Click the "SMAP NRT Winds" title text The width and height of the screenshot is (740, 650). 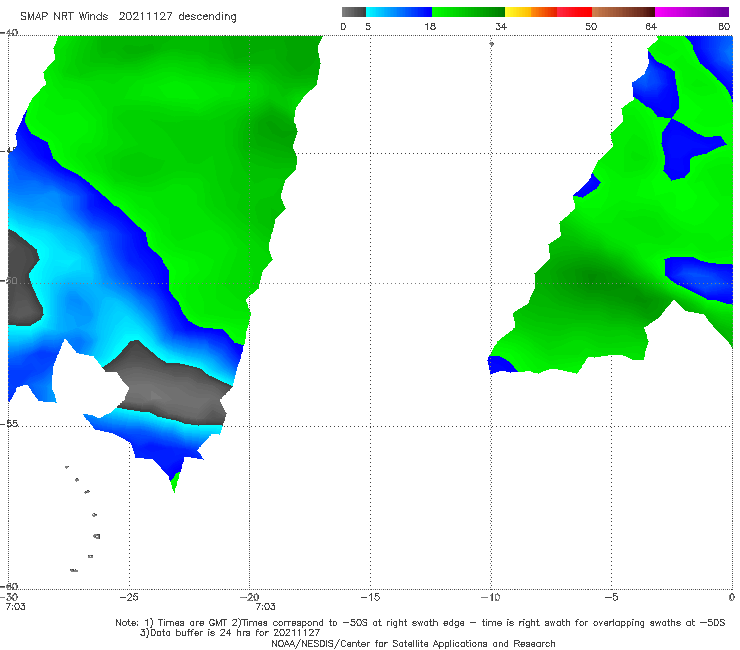tap(64, 16)
